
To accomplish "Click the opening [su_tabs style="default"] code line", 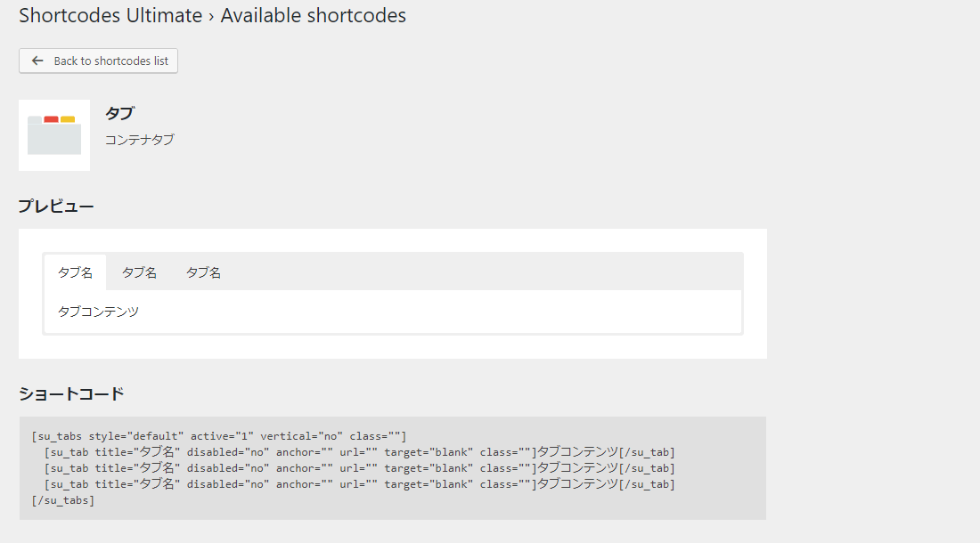I will [218, 435].
